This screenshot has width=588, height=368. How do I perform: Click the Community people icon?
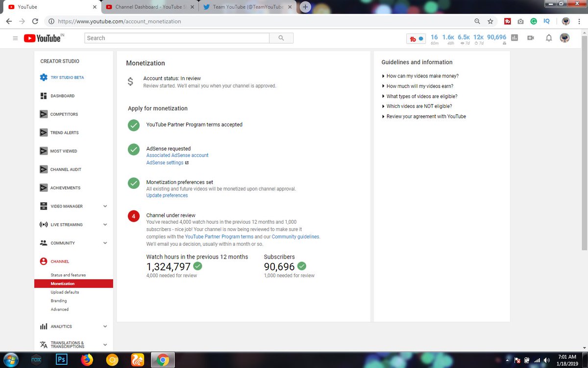pyautogui.click(x=44, y=243)
